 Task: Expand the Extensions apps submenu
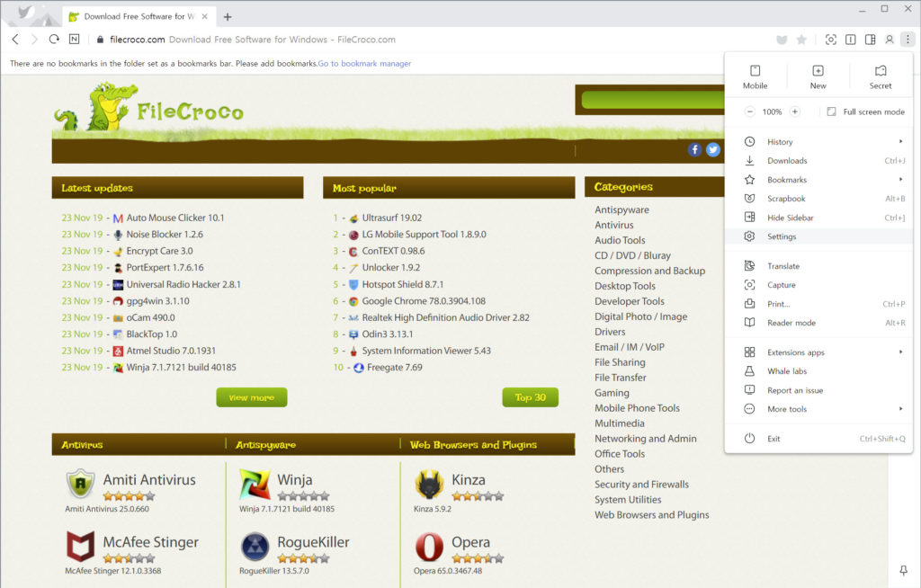pos(818,352)
